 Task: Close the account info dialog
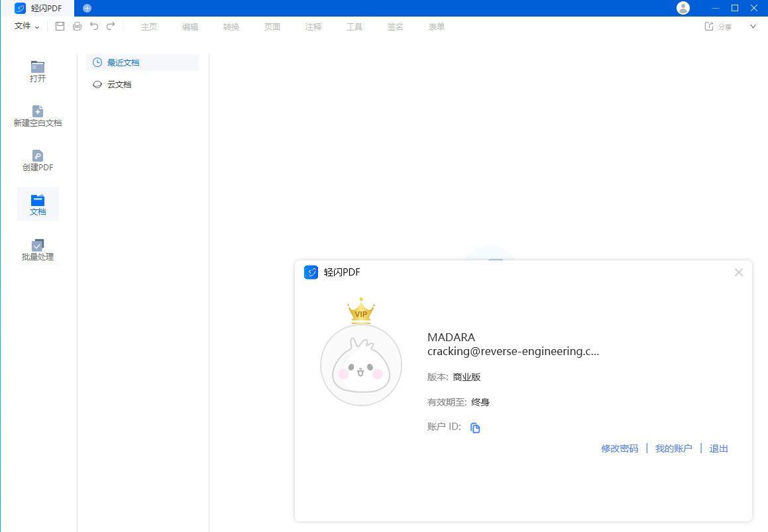point(739,272)
